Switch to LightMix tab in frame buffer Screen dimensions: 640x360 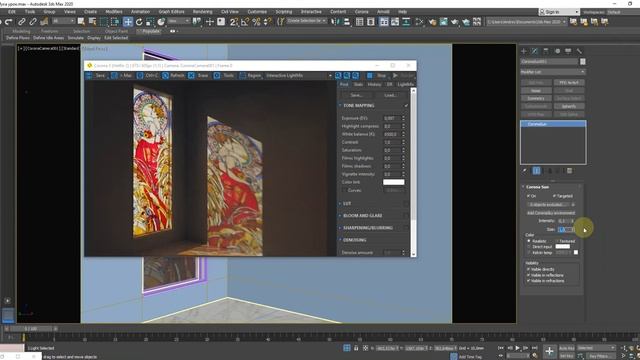(405, 84)
